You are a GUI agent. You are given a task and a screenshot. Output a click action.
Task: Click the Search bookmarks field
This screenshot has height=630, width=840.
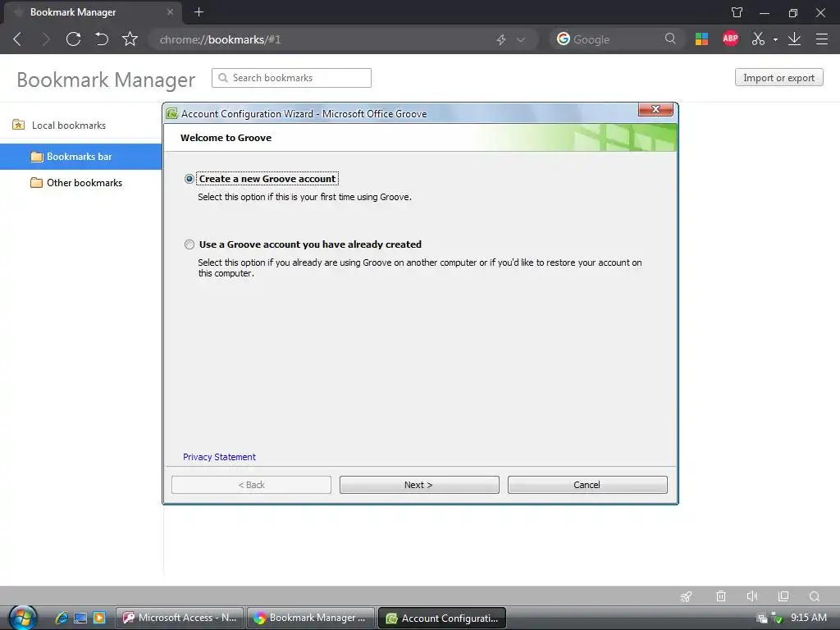click(291, 78)
